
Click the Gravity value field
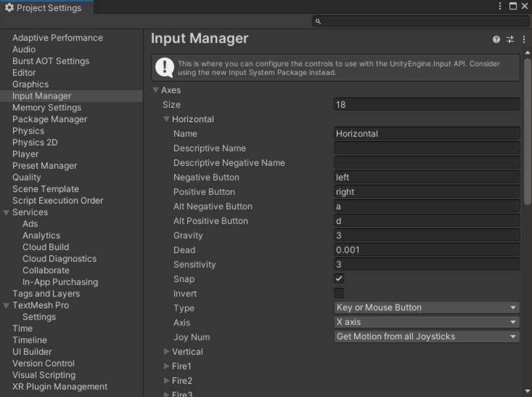[426, 236]
